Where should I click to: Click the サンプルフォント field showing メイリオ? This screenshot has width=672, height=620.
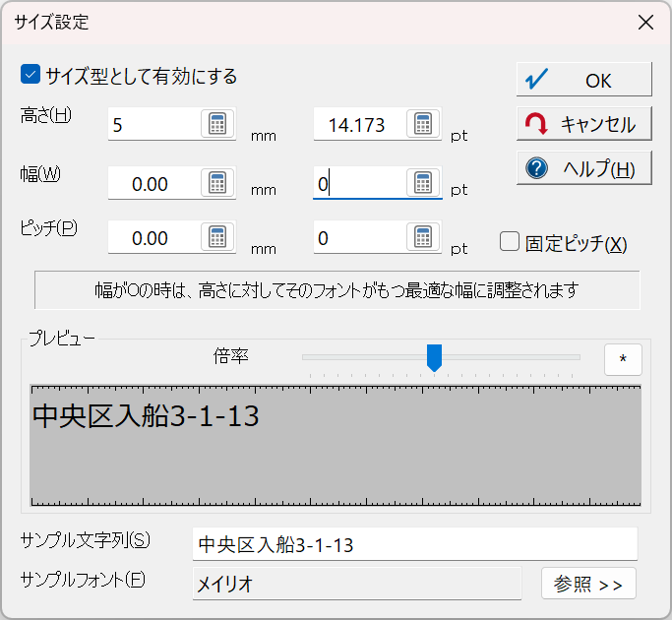pyautogui.click(x=357, y=584)
